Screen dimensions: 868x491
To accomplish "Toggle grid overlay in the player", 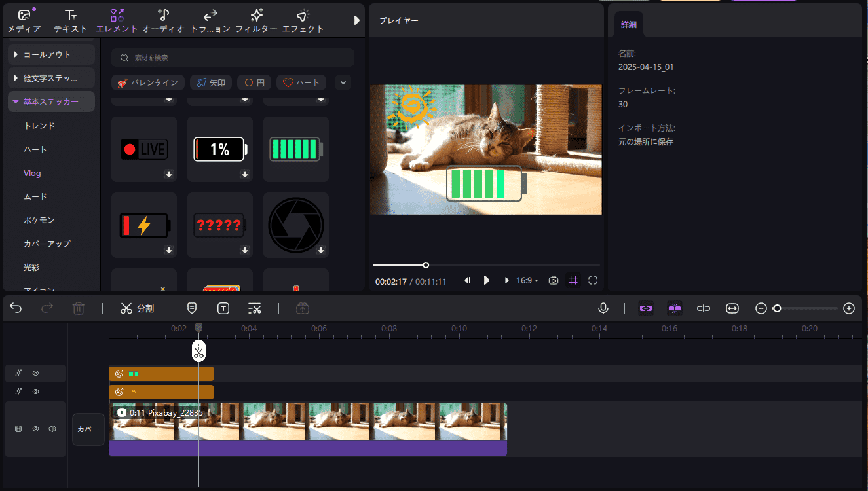I will (x=573, y=280).
